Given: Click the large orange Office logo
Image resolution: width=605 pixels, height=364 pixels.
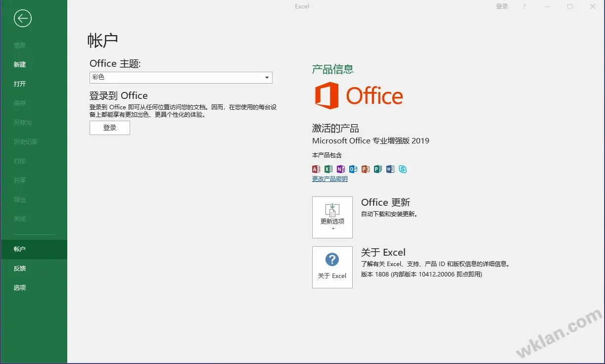Looking at the screenshot, I should coord(359,95).
